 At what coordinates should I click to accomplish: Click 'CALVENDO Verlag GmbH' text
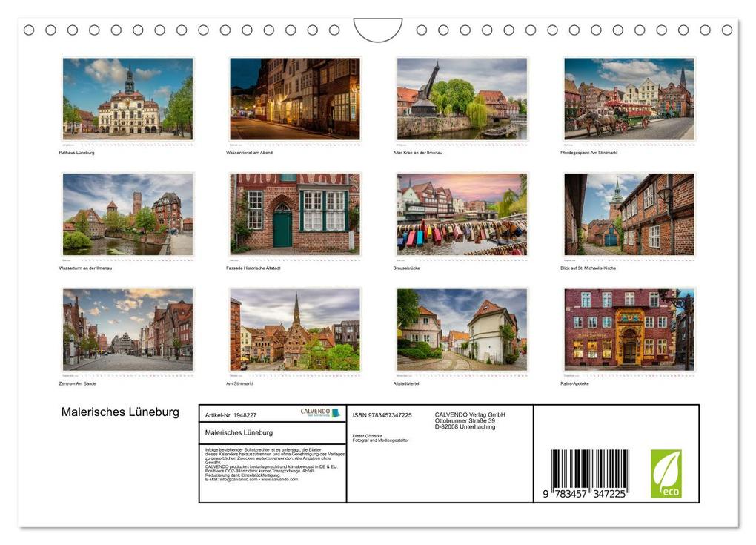470,414
